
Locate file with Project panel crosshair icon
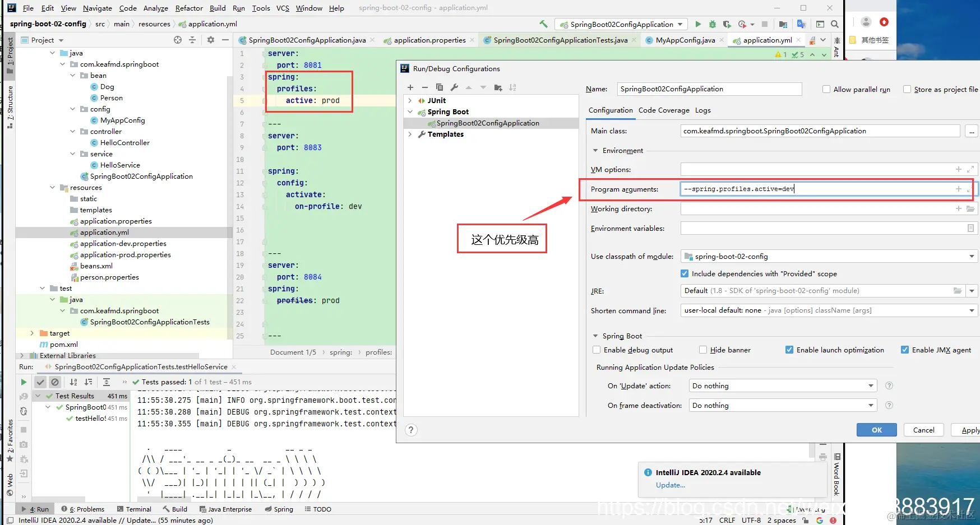click(x=178, y=40)
